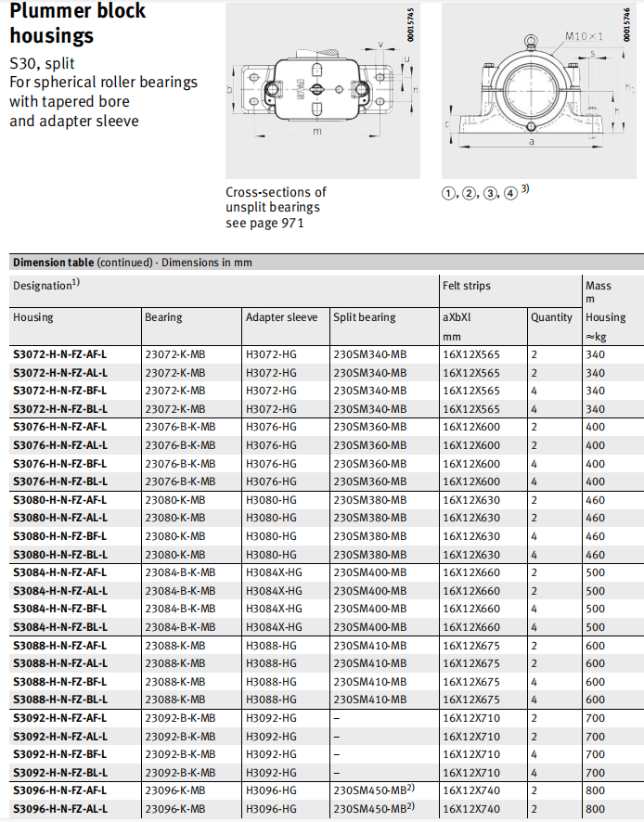Click the Designation column header
644x822 pixels.
(x=46, y=287)
